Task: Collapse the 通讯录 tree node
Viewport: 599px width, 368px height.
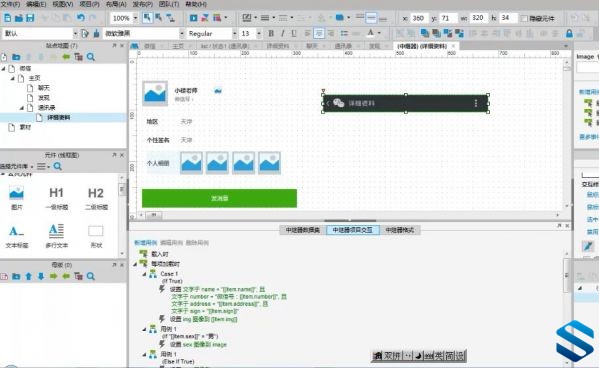Action: click(22, 108)
